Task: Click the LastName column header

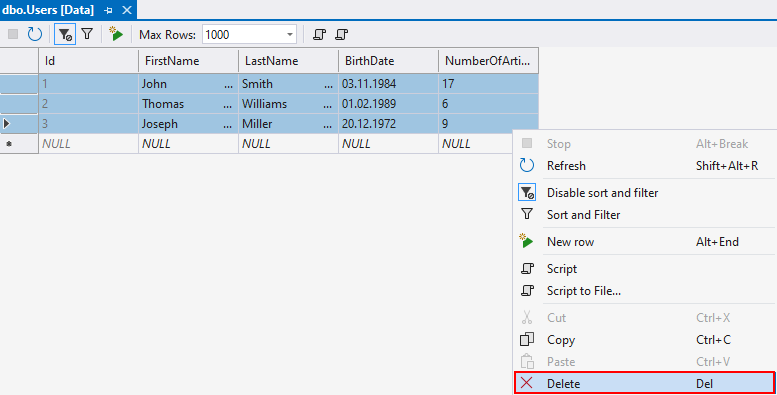Action: coord(289,61)
